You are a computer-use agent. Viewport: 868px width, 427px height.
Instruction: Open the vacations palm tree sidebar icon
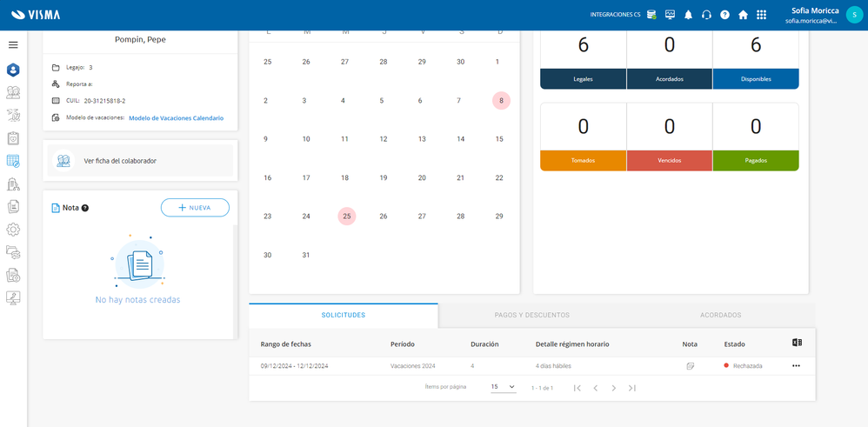pos(13,115)
